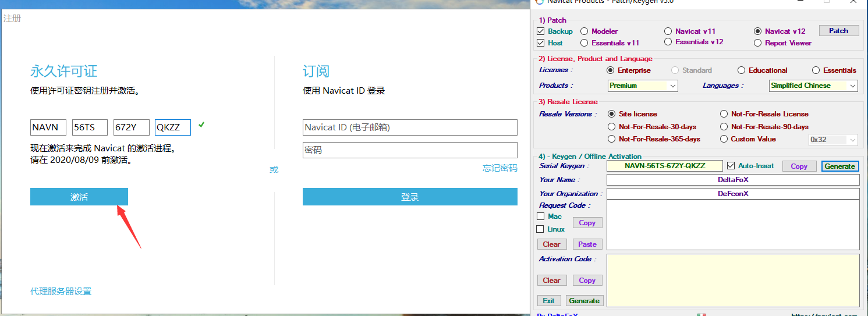Click the license key box containing QKZZ
868x316 pixels.
point(173,127)
